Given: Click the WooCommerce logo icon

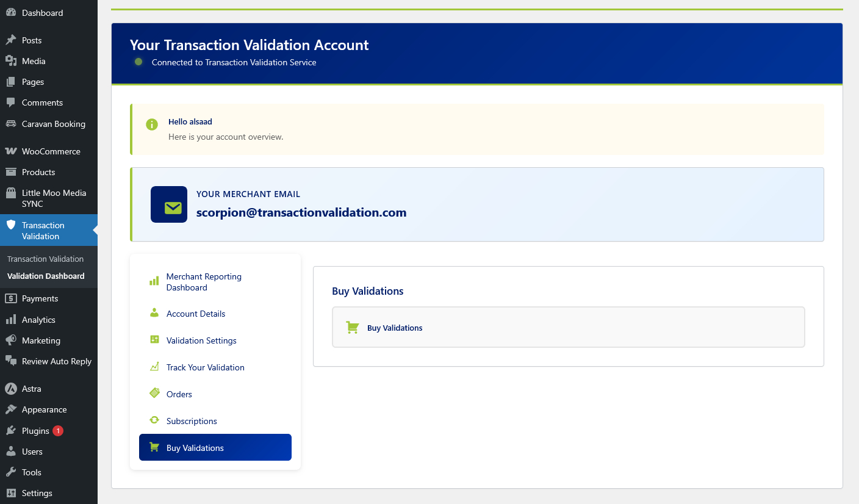Looking at the screenshot, I should click(x=11, y=151).
